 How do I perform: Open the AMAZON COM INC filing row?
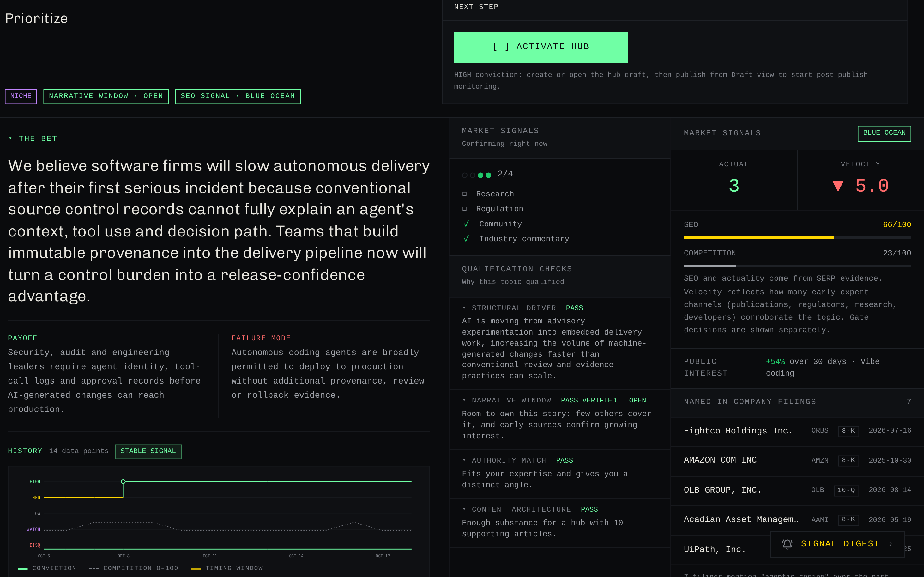(x=797, y=461)
